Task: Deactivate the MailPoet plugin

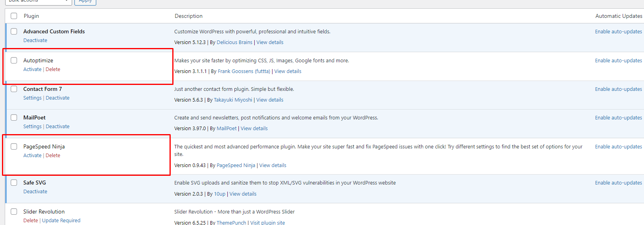Action: click(x=58, y=127)
